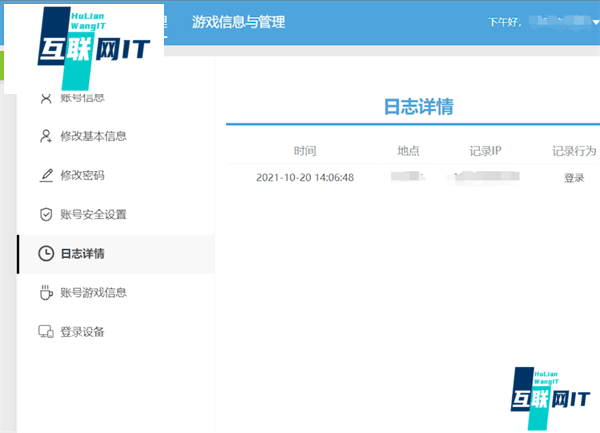Select the 修改基本信息 sidebar menu item

[x=93, y=136]
